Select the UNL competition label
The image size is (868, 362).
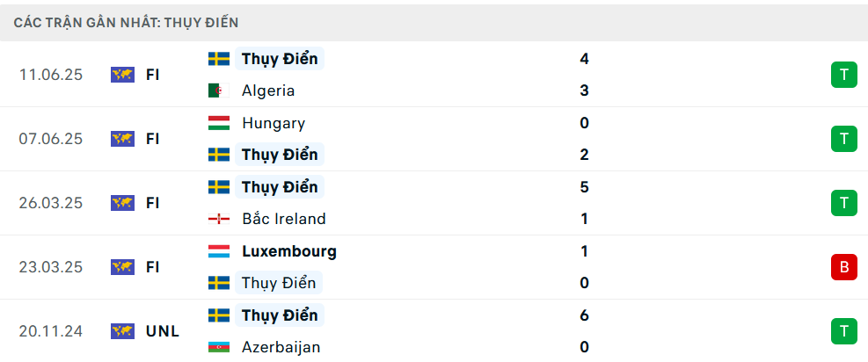pos(162,331)
